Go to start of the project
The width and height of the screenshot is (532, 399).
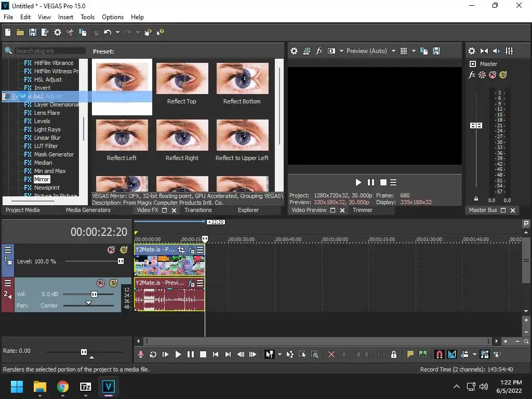click(x=216, y=354)
